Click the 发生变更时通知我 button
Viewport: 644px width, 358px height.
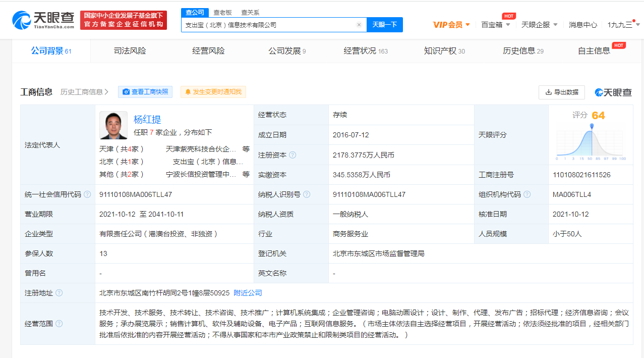point(213,92)
